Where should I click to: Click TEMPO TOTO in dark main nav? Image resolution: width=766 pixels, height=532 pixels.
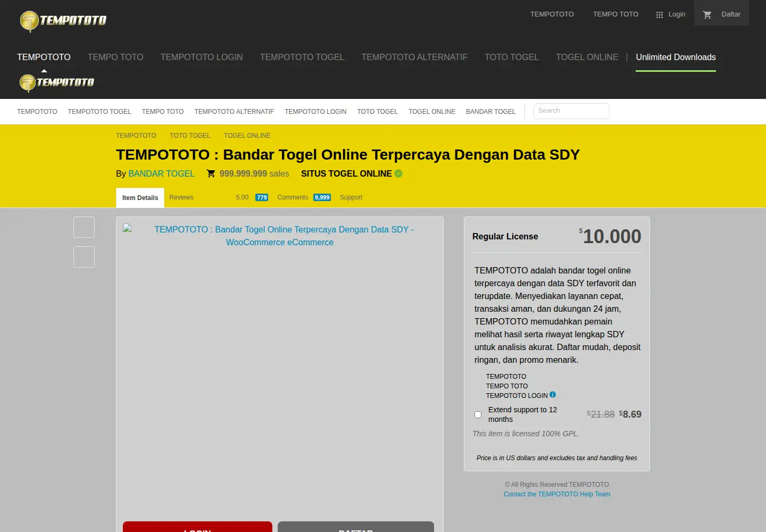coord(115,57)
